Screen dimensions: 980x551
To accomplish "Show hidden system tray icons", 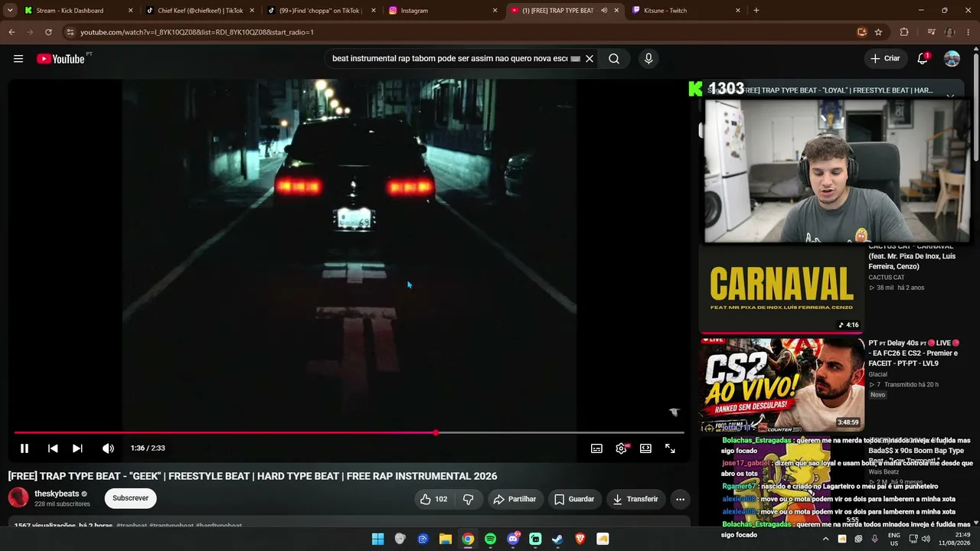I will (x=825, y=539).
